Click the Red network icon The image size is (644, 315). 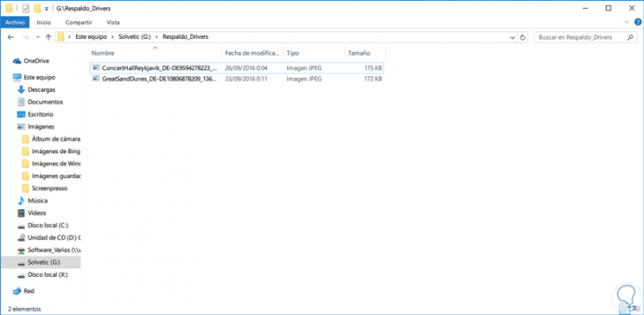16,291
